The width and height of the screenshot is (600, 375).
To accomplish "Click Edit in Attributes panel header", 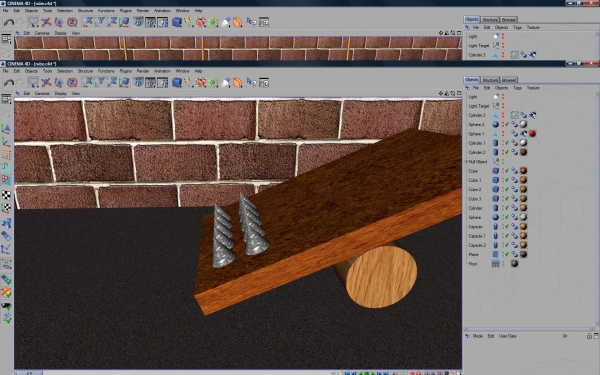I will [491, 336].
